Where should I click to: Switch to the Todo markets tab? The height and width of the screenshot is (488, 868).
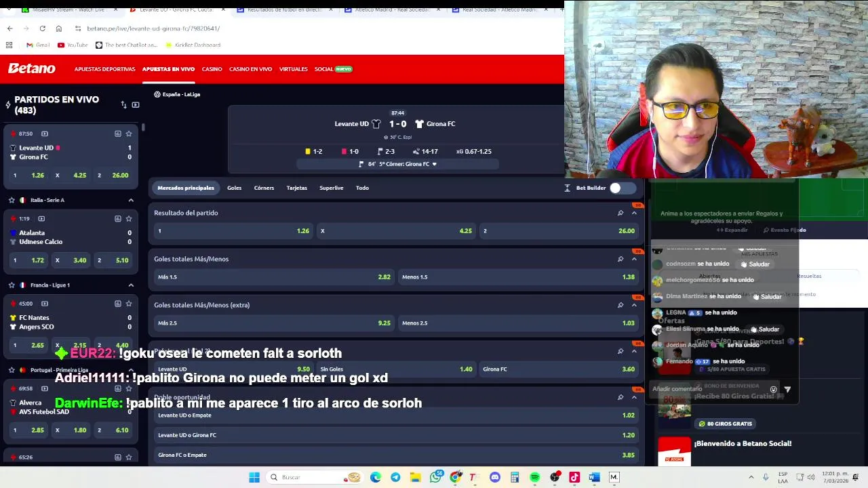(x=362, y=188)
